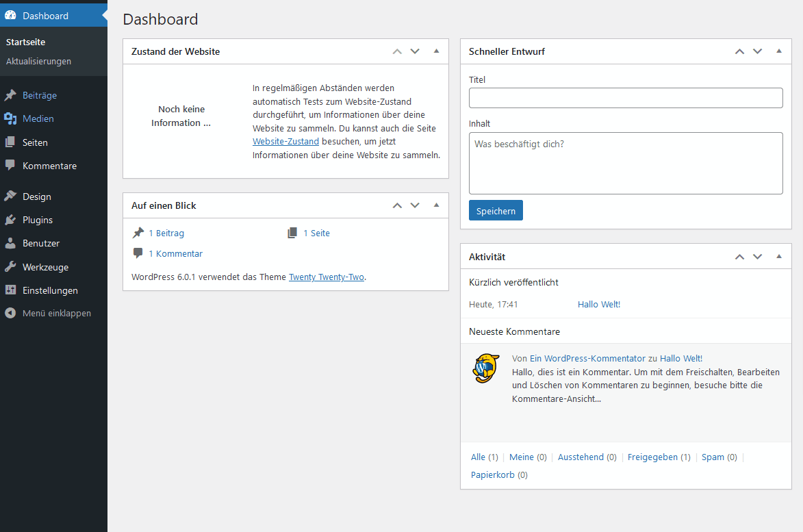The height and width of the screenshot is (532, 803).
Task: Move Zustand der Website widget up
Action: pos(398,51)
